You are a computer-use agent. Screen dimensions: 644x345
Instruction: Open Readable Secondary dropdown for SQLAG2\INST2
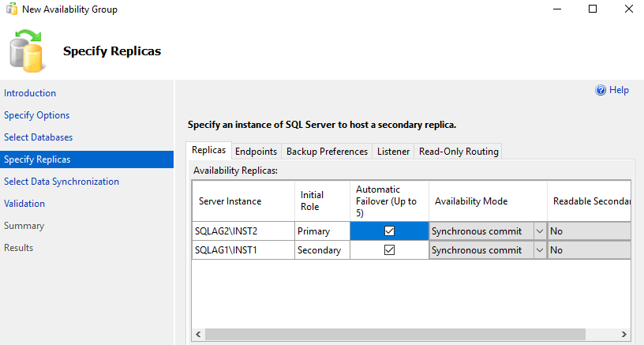[x=589, y=231]
